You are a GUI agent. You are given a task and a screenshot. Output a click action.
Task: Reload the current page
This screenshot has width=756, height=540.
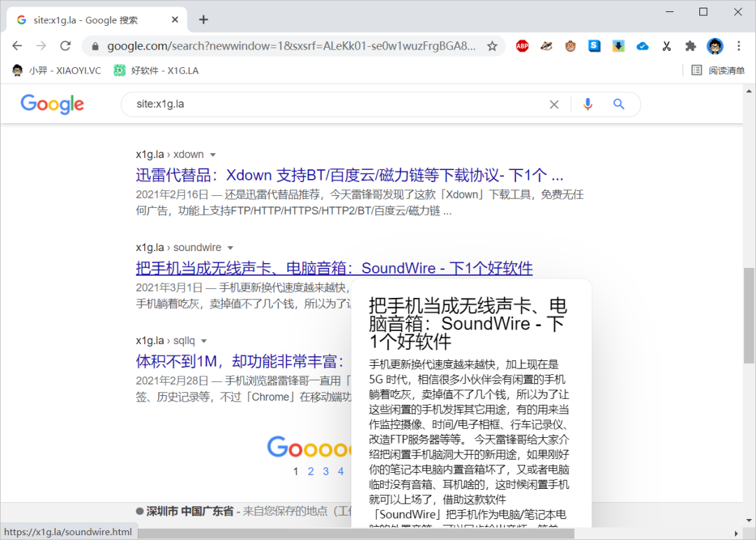pyautogui.click(x=66, y=45)
